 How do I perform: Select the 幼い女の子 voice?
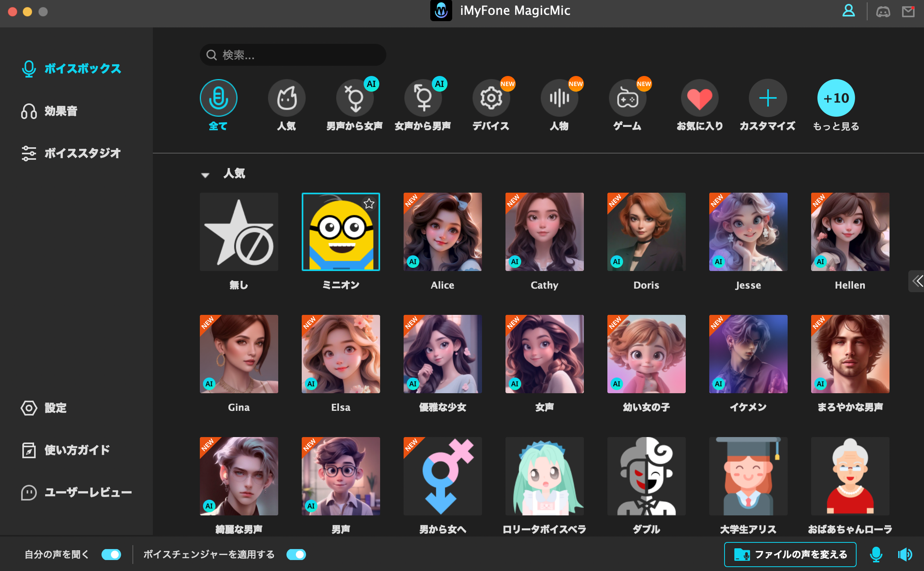click(x=647, y=354)
